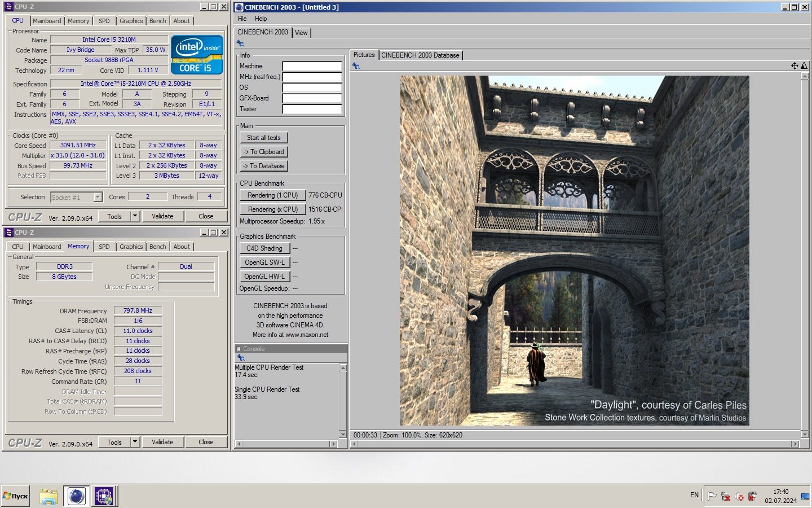The width and height of the screenshot is (812, 508).
Task: Click the muted volume tray icon
Action: pos(739,496)
